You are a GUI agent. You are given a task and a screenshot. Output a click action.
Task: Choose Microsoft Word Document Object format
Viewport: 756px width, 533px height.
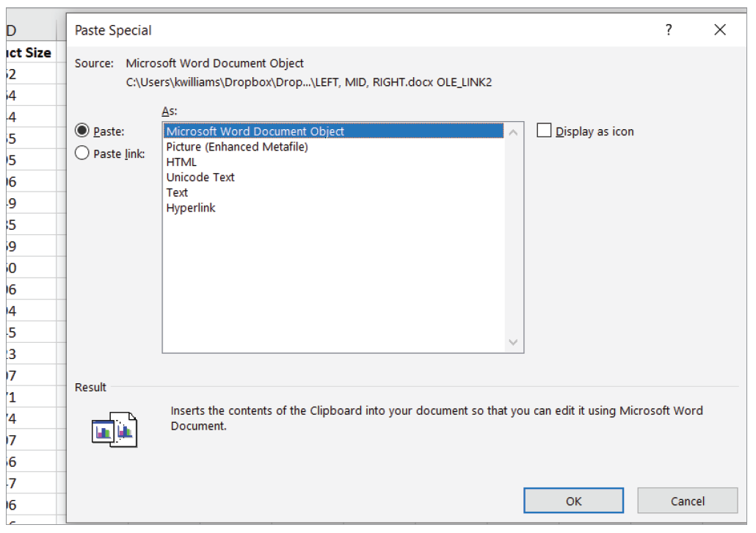[255, 131]
